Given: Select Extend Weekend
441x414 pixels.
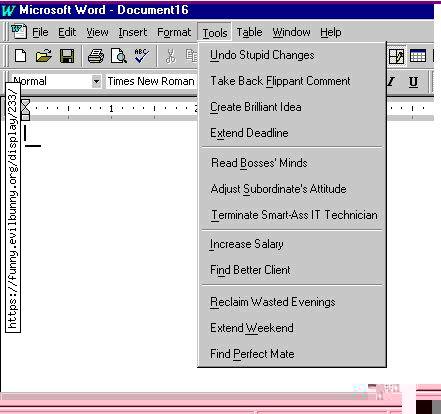Looking at the screenshot, I should point(292,328).
